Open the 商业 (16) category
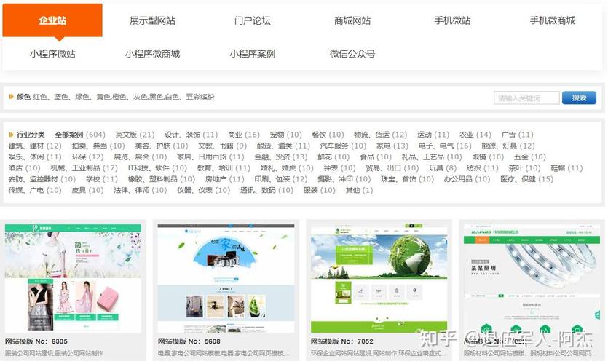The height and width of the screenshot is (364, 608). click(x=244, y=135)
